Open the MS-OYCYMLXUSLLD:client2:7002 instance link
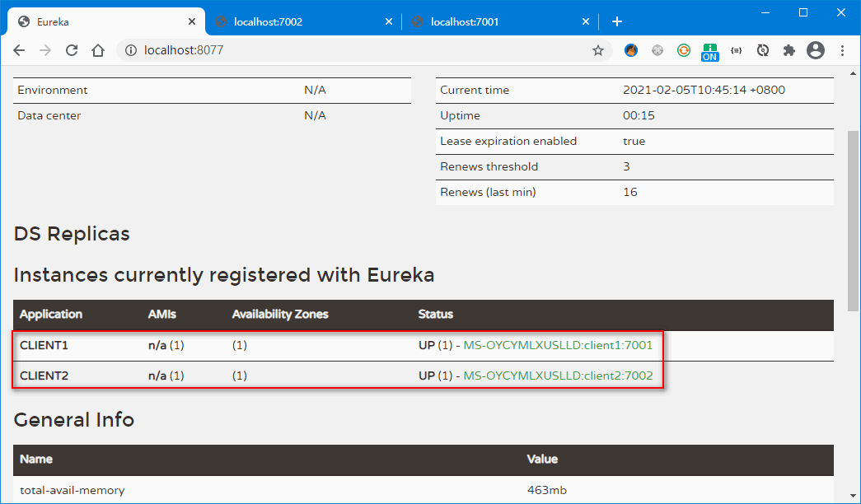Viewport: 861px width, 504px height. pyautogui.click(x=559, y=376)
